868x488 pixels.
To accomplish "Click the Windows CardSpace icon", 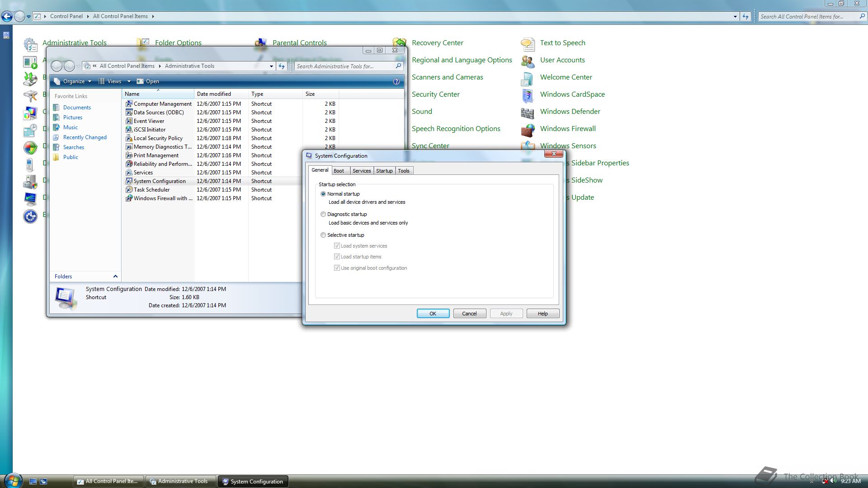I will pos(528,96).
